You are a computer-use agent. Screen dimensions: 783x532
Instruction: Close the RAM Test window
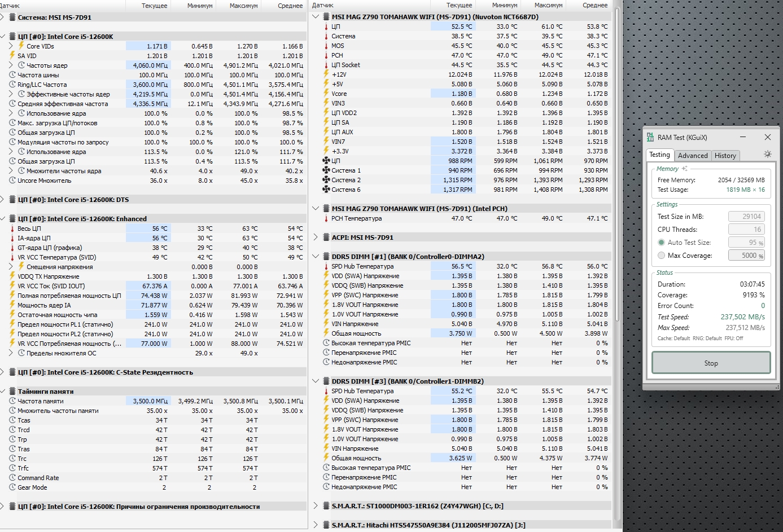point(767,137)
